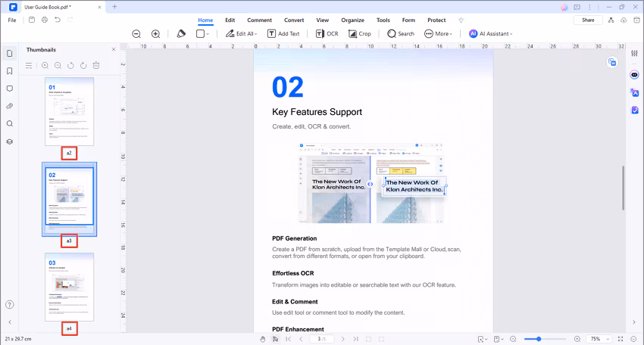Close the Thumbnails panel

(114, 49)
